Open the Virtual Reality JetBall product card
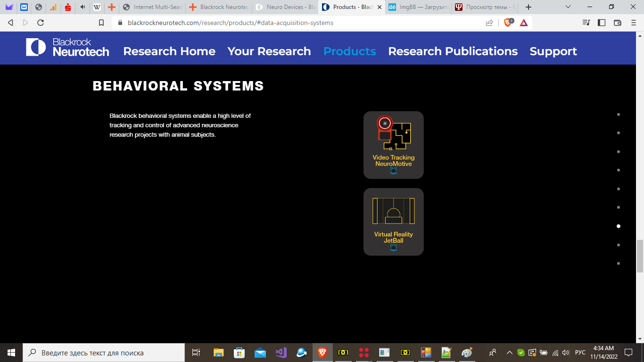Viewport: 644px width, 362px height. click(x=394, y=222)
